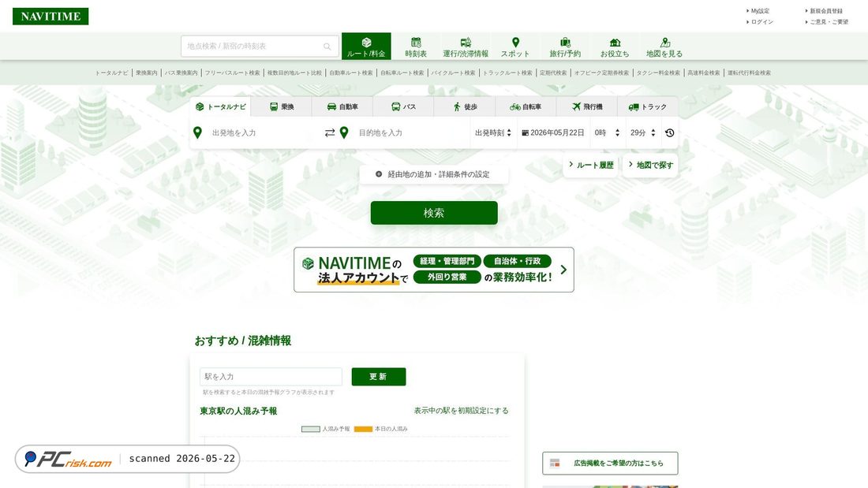Open 高速料金検索 link
The image size is (868, 488).
tap(704, 73)
